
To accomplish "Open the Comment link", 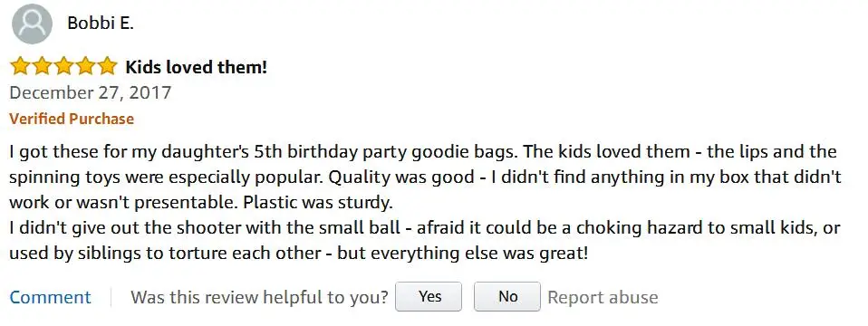I will pos(50,297).
